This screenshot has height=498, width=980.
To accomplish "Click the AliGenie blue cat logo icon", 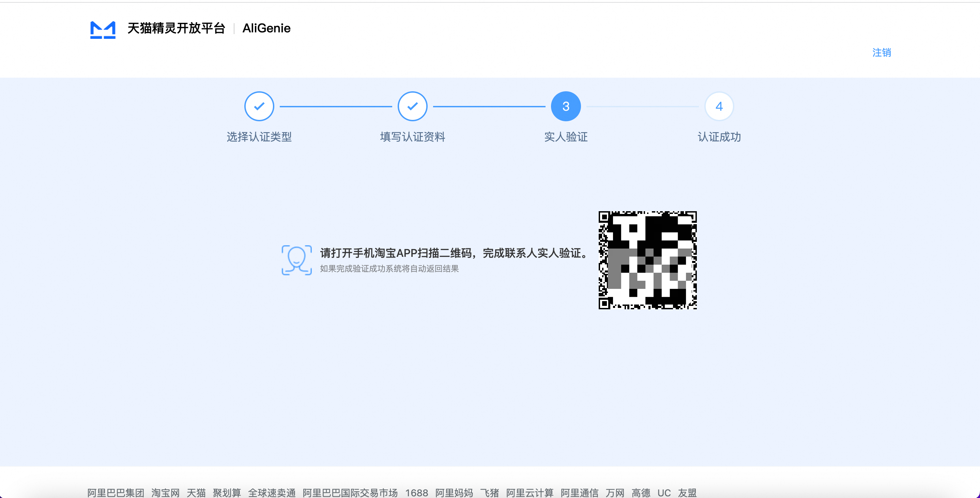I will [103, 30].
